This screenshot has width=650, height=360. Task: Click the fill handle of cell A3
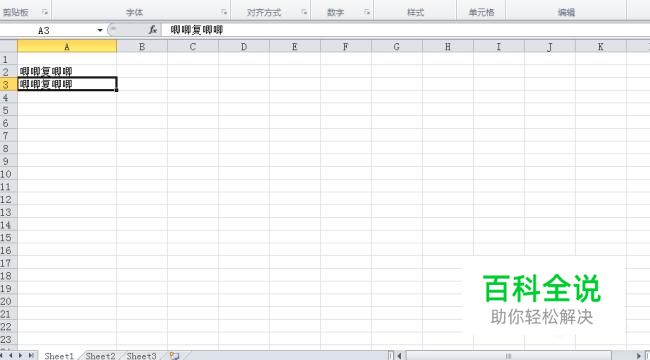[117, 90]
